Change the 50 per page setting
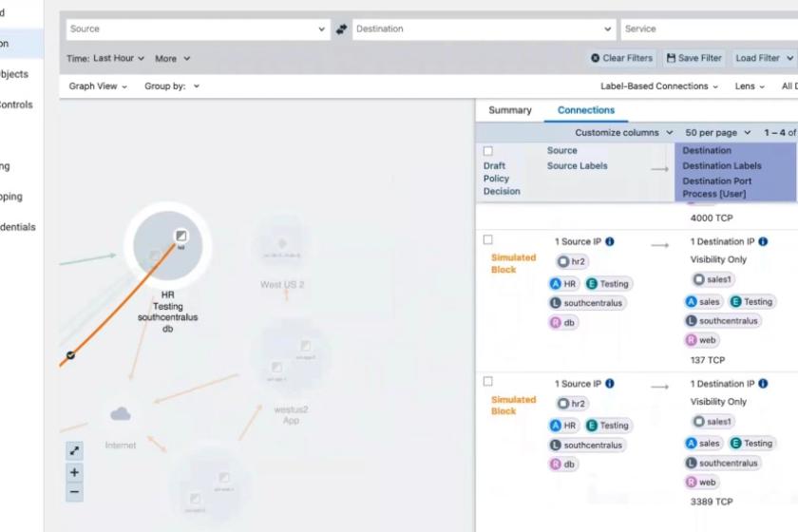The height and width of the screenshot is (532, 798). coord(717,132)
